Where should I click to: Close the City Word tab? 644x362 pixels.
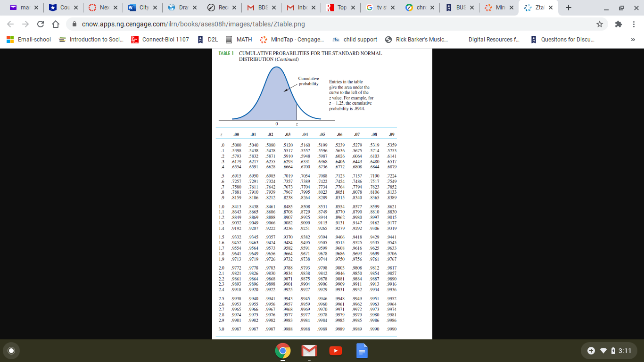coord(155,8)
